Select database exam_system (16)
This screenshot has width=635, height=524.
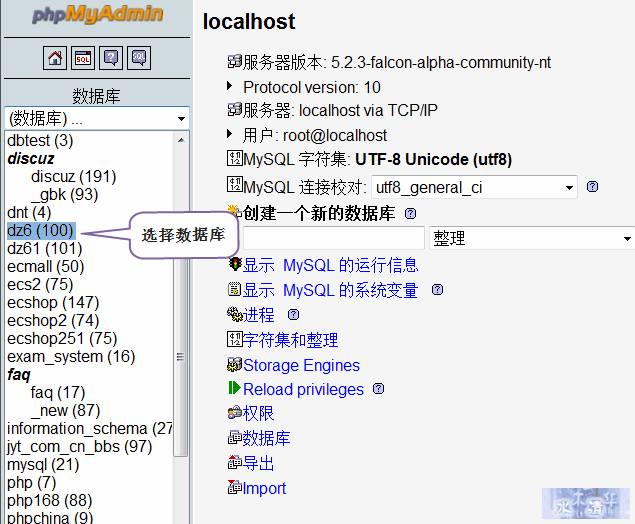(x=71, y=356)
